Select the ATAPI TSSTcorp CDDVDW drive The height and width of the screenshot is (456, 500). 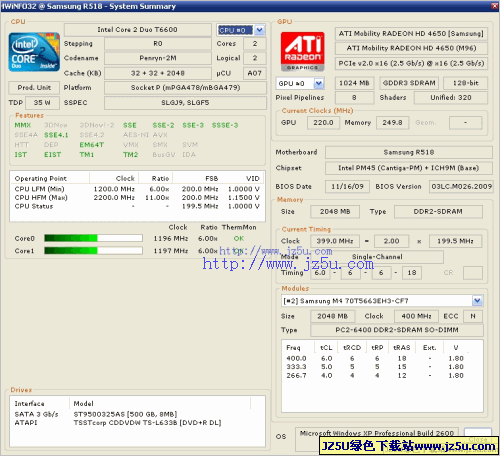click(118, 423)
